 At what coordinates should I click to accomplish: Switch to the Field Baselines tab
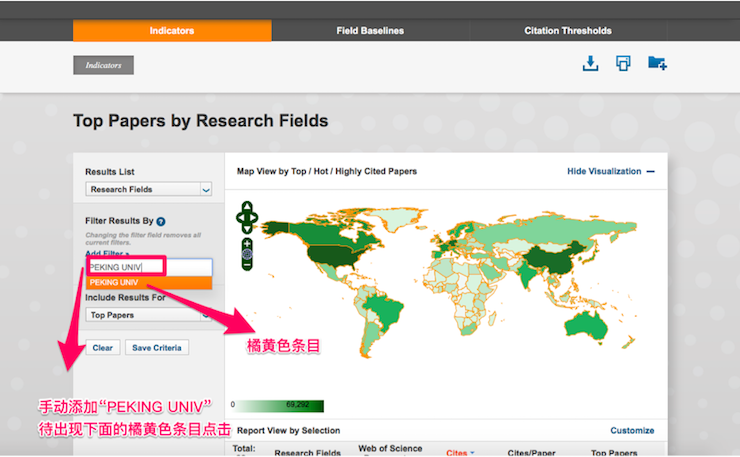coord(370,31)
